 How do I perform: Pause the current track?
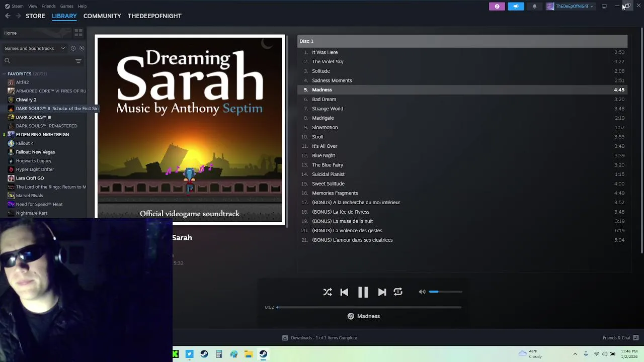coord(363,292)
